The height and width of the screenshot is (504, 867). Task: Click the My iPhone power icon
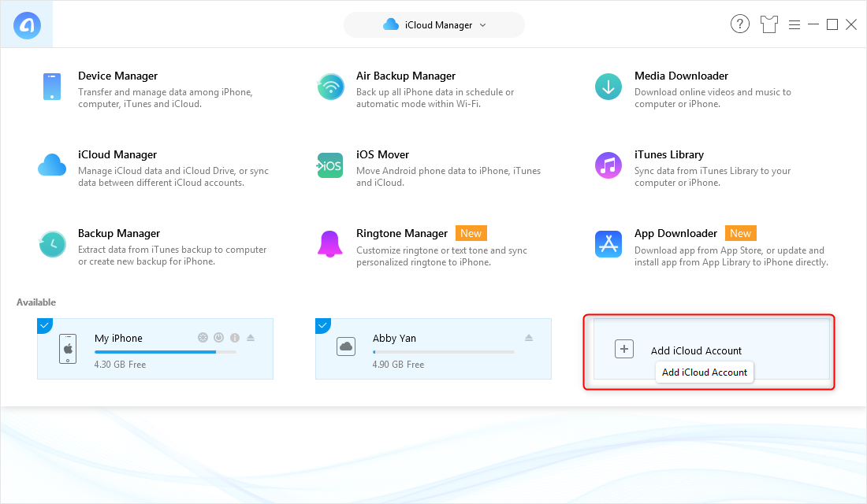219,338
